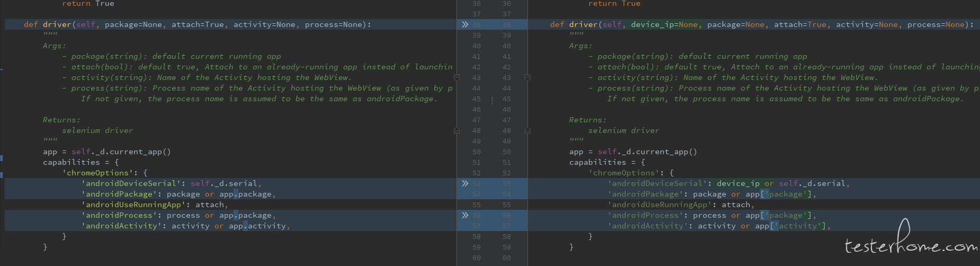The image size is (980, 266).
Task: Click 'self._d.current_app()' in left pane
Action: [x=121, y=152]
